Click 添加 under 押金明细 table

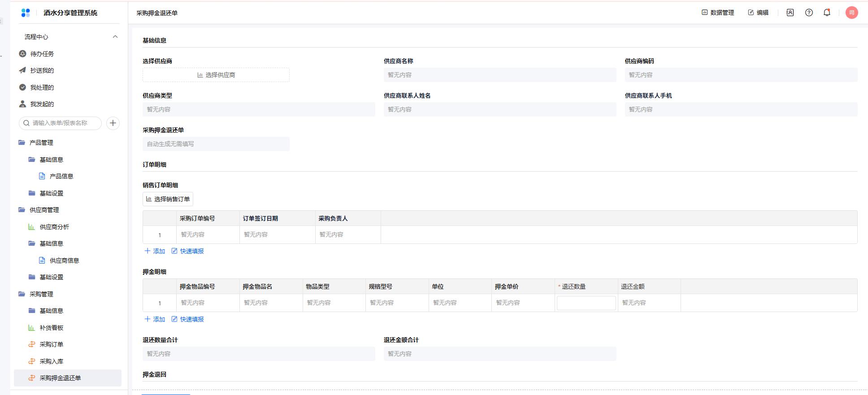click(x=155, y=319)
